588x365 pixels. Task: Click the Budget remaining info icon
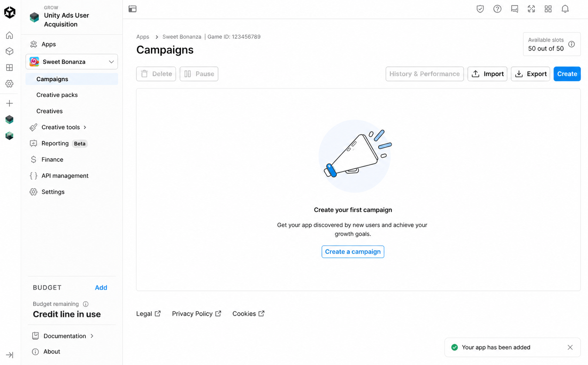click(x=86, y=304)
